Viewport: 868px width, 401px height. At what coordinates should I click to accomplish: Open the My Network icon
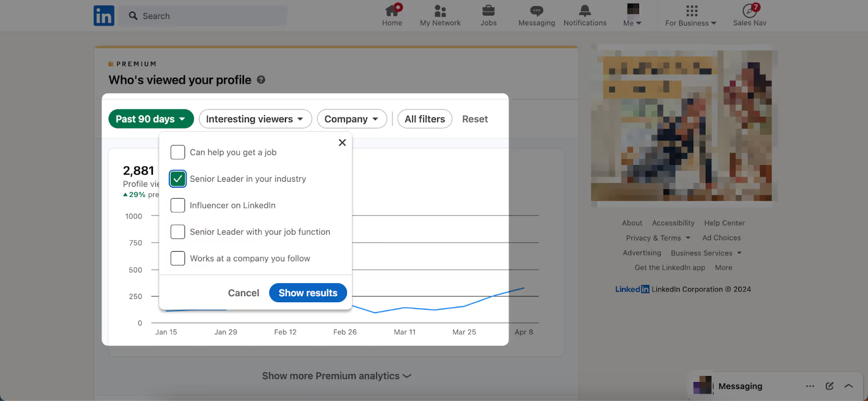(x=440, y=10)
